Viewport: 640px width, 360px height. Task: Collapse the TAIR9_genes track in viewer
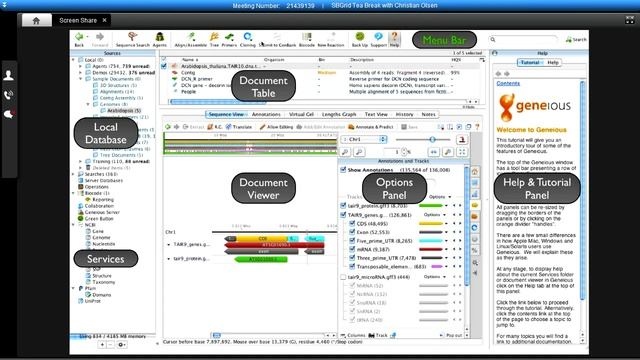coord(169,244)
